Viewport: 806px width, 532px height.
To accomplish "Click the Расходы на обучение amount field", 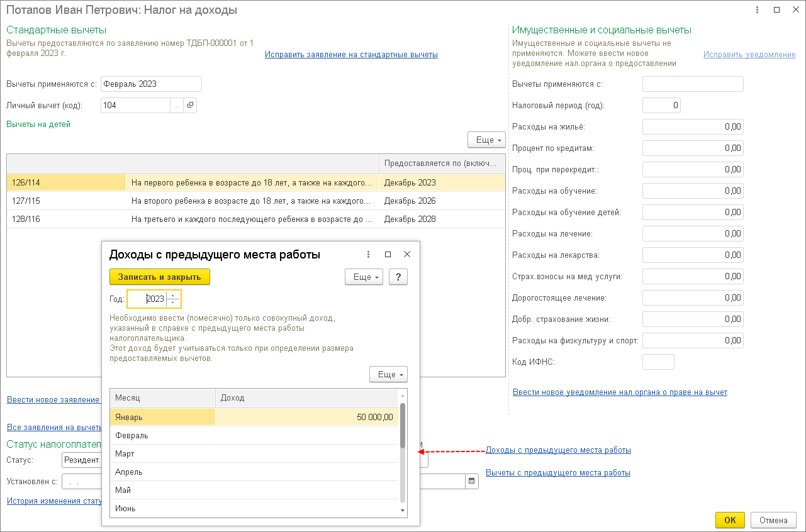I will coord(693,191).
